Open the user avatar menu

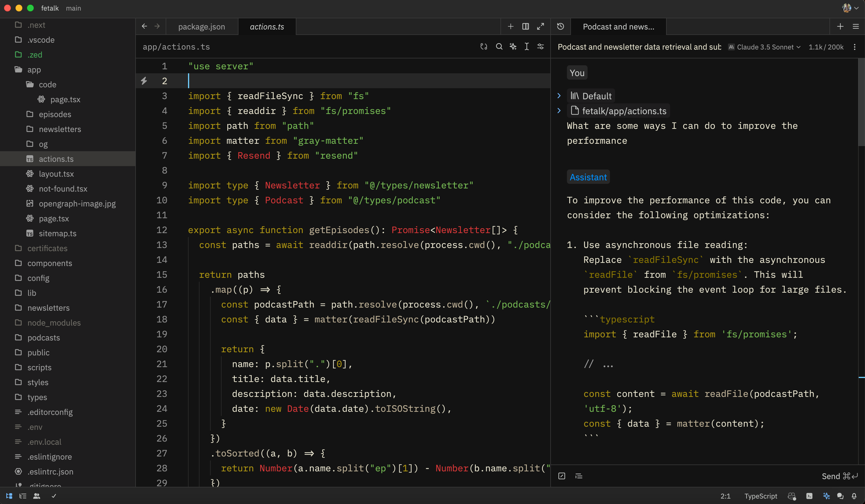[x=850, y=8]
